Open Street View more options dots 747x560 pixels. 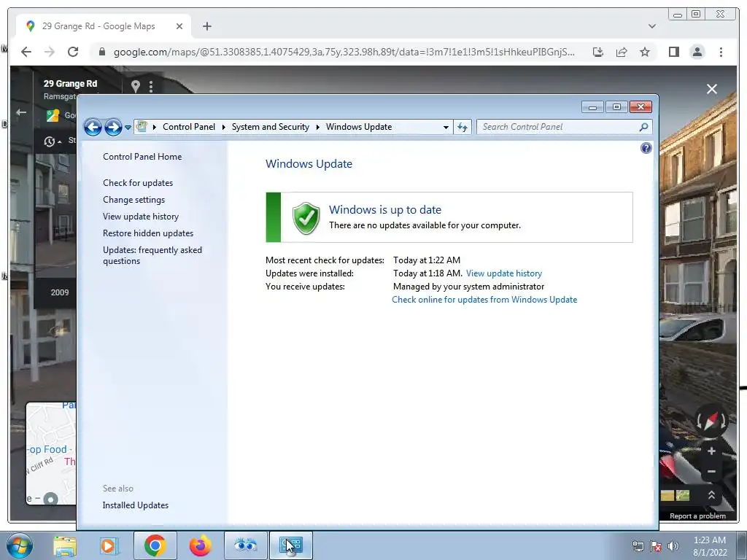151,86
